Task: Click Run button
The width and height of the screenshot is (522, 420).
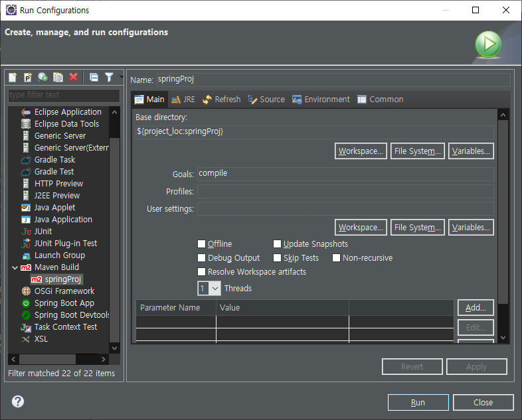Action: point(418,403)
